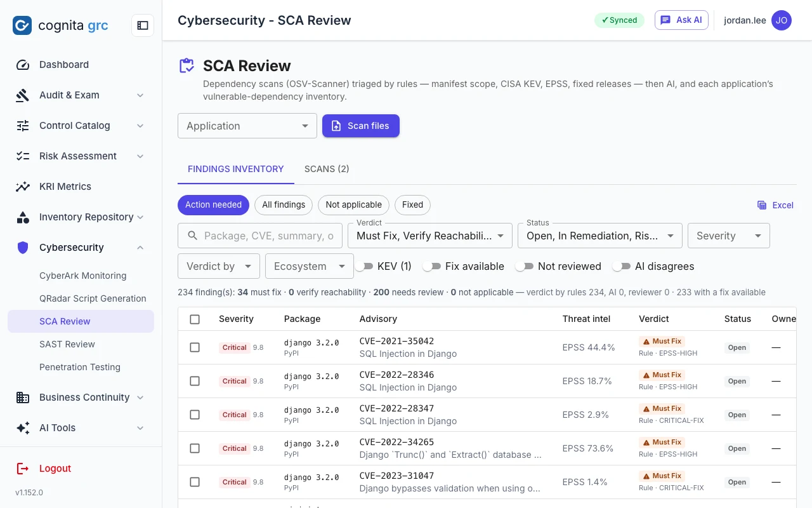Click the Excel export icon
The height and width of the screenshot is (508, 812).
tap(762, 205)
